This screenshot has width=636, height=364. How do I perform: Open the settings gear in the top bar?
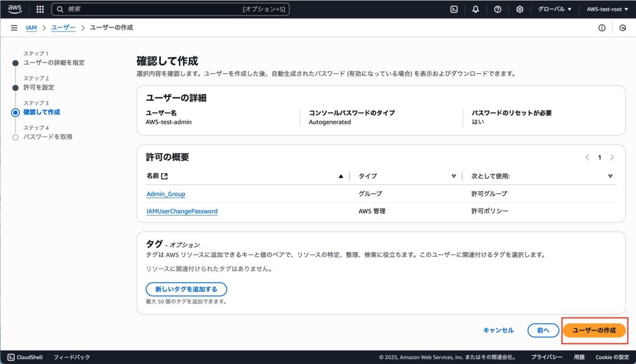pyautogui.click(x=520, y=9)
